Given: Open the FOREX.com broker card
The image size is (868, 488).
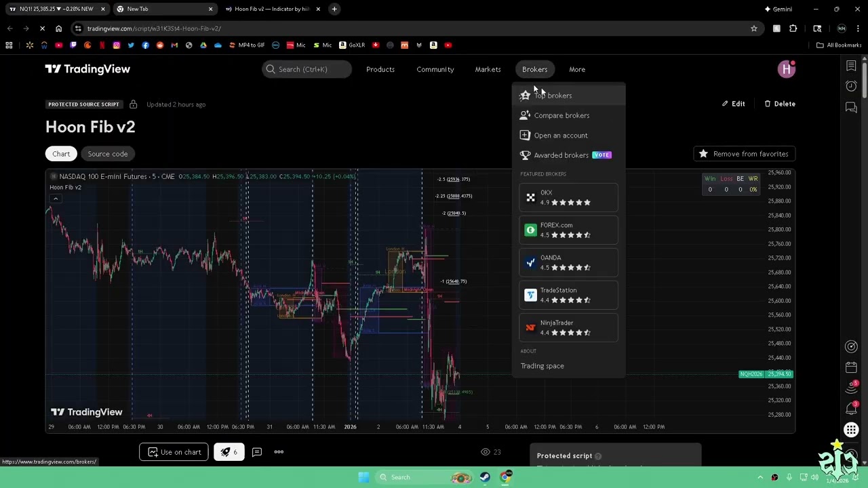Looking at the screenshot, I should point(568,230).
